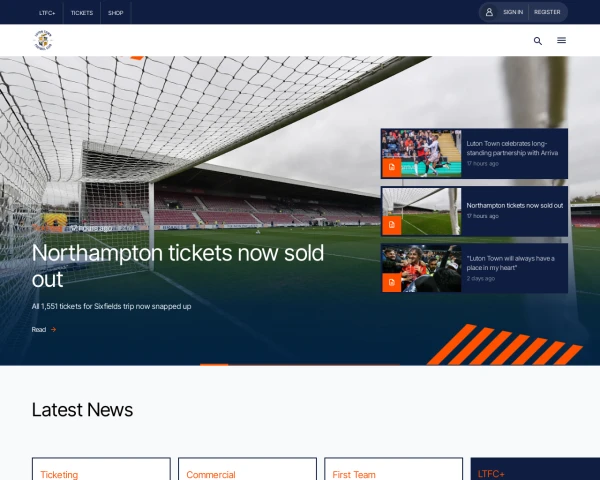Open the Arriva partnership news headline
Image resolution: width=600 pixels, height=480 pixels.
click(512, 148)
